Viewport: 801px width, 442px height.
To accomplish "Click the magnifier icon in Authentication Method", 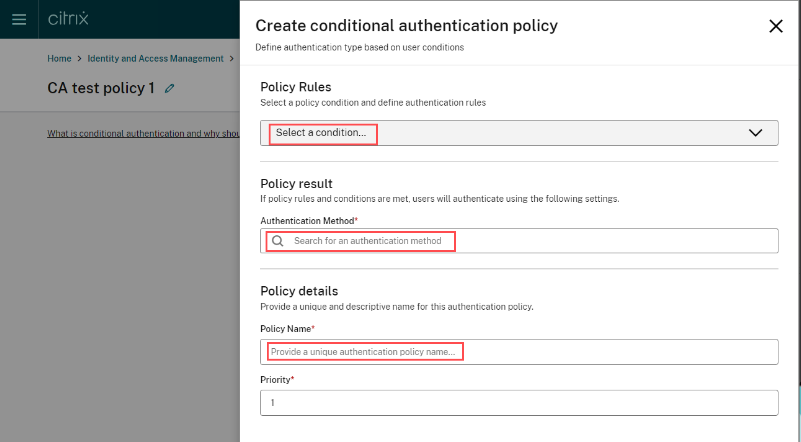I will point(278,241).
